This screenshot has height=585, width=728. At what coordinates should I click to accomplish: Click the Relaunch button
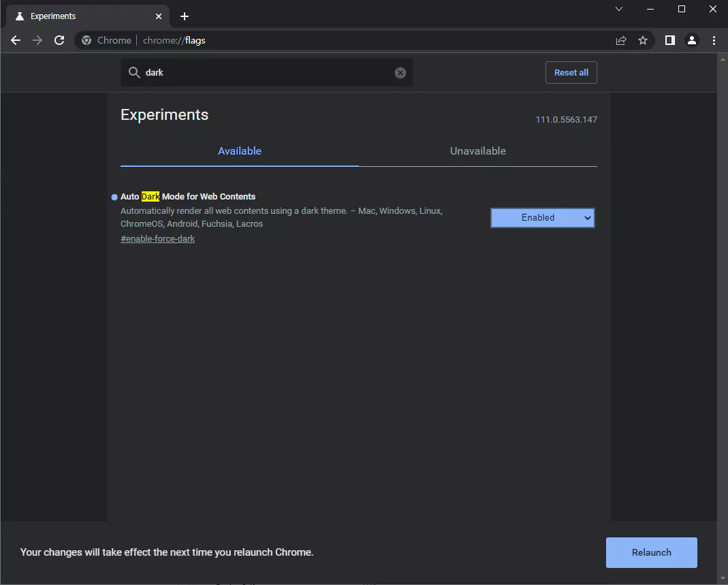pyautogui.click(x=652, y=552)
